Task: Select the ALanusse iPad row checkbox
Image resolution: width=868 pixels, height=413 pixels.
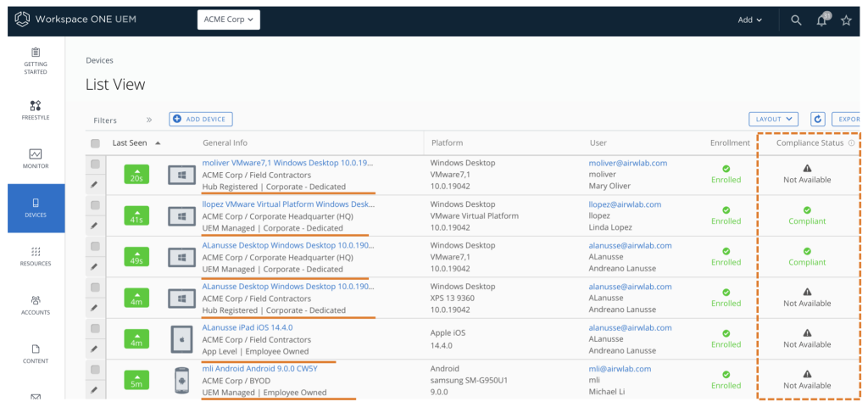Action: 95,328
